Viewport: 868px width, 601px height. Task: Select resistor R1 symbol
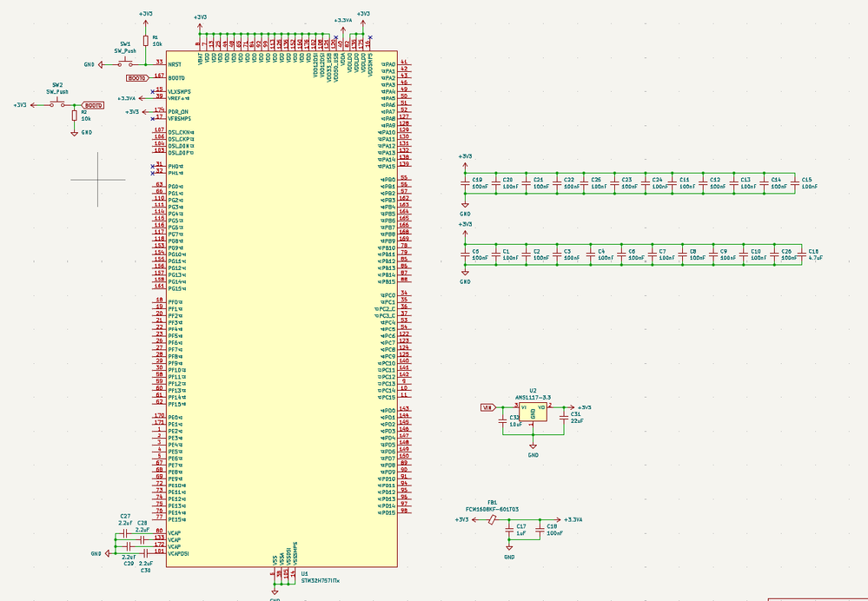click(146, 41)
